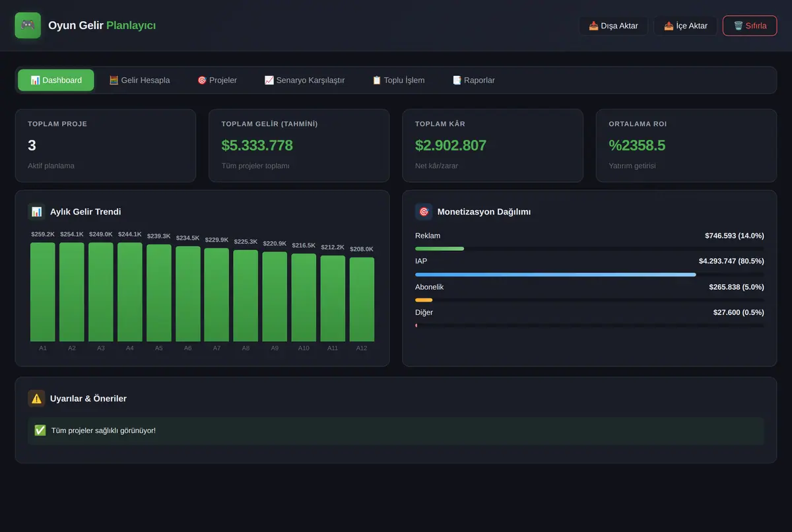This screenshot has height=532, width=792.
Task: Click the warning icon beside Uyarılar & Öneriler
Action: (36, 399)
